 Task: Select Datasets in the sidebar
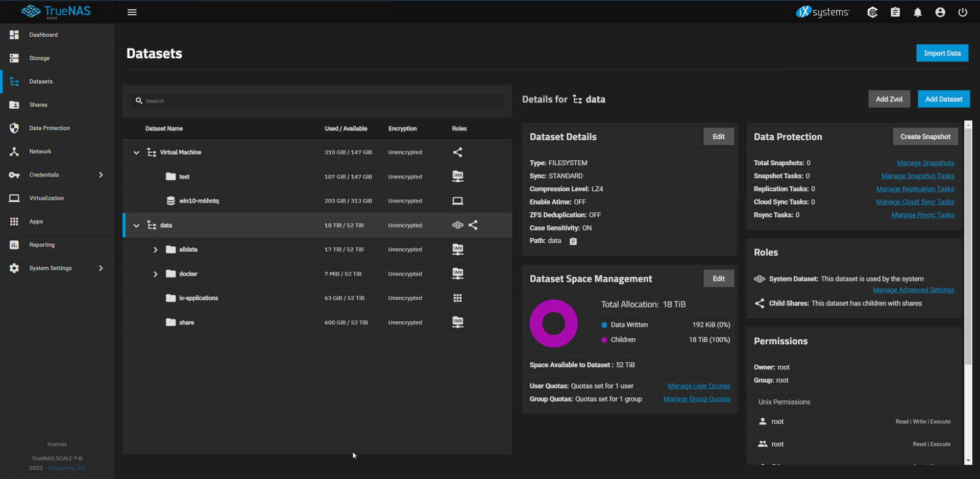pyautogui.click(x=57, y=82)
